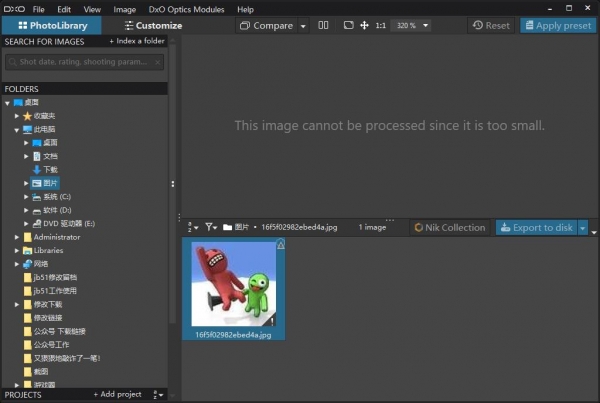Switch to the PhotoLibrary tab

tap(52, 26)
